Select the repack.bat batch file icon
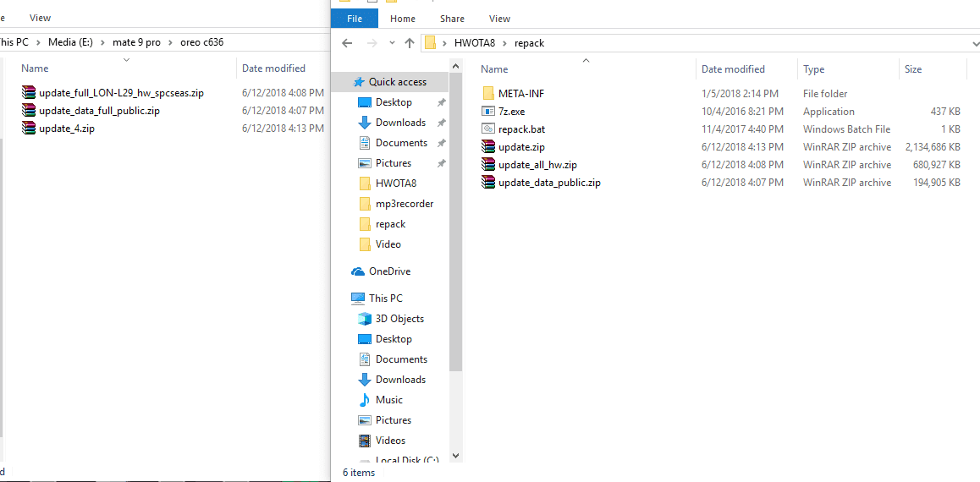Screen dimensions: 980x482 (488, 129)
